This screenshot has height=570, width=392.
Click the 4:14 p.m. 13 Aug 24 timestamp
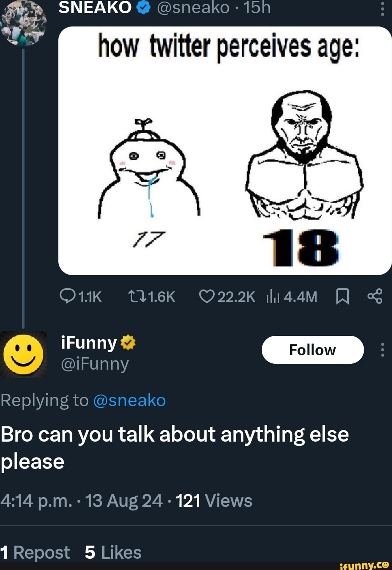coord(81,501)
